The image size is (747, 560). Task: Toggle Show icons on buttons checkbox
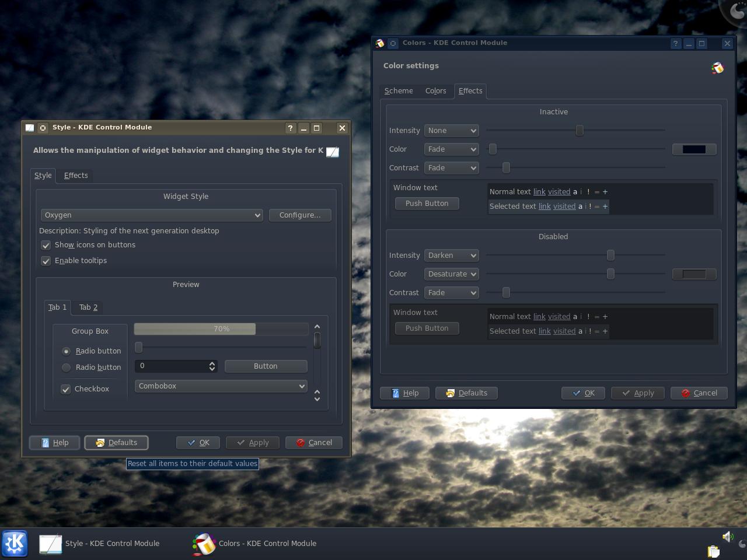(x=46, y=245)
